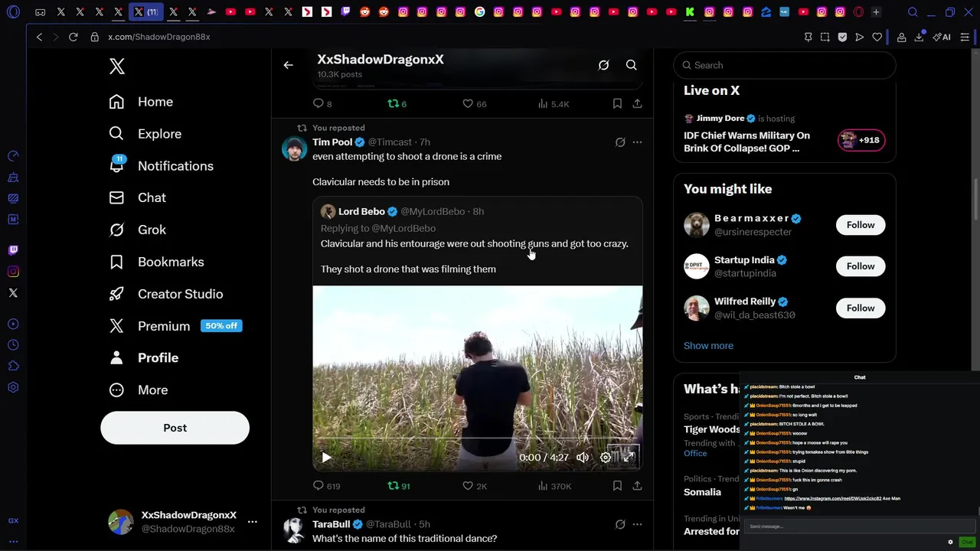
Task: Like the post with 66 likes
Action: pyautogui.click(x=475, y=104)
